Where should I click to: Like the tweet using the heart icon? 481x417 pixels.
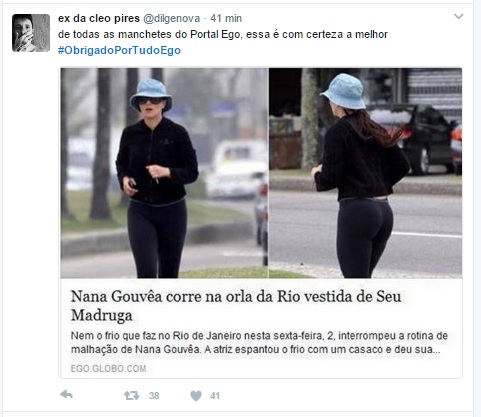[x=196, y=396]
